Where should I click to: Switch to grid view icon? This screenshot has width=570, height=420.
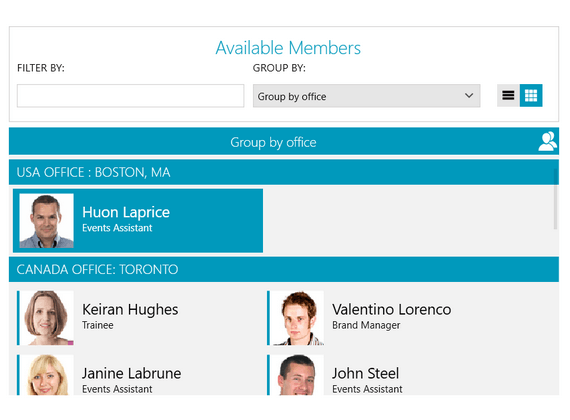[x=531, y=95]
